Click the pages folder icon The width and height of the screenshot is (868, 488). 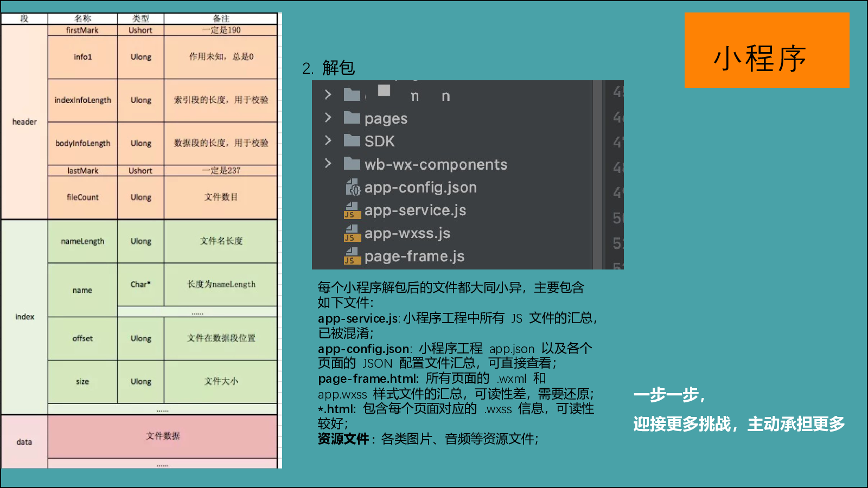coord(352,118)
